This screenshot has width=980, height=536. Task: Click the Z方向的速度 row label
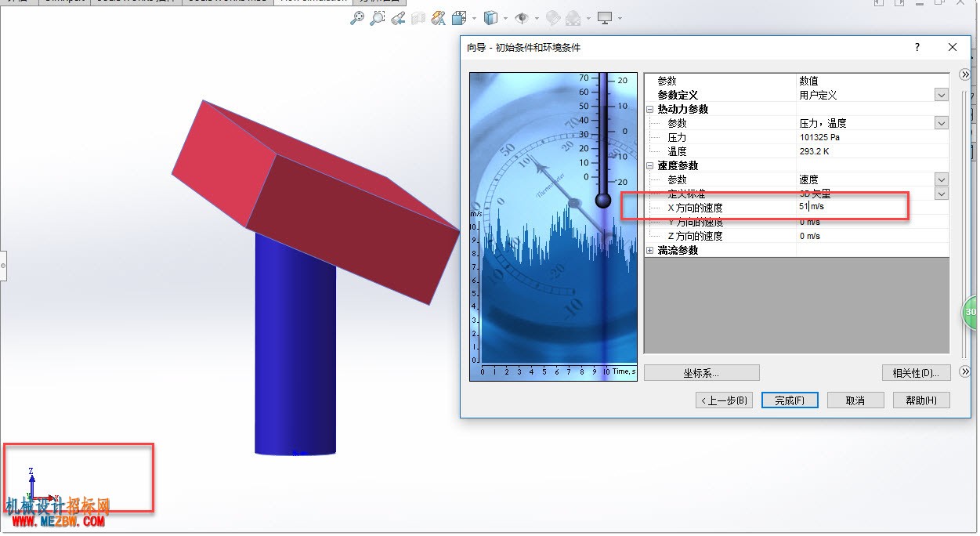695,236
